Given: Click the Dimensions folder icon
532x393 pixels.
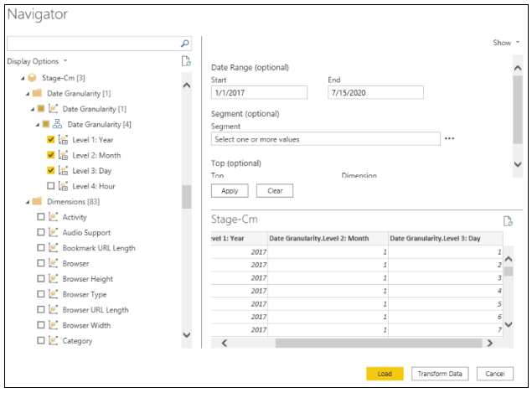Looking at the screenshot, I should click(x=37, y=201).
